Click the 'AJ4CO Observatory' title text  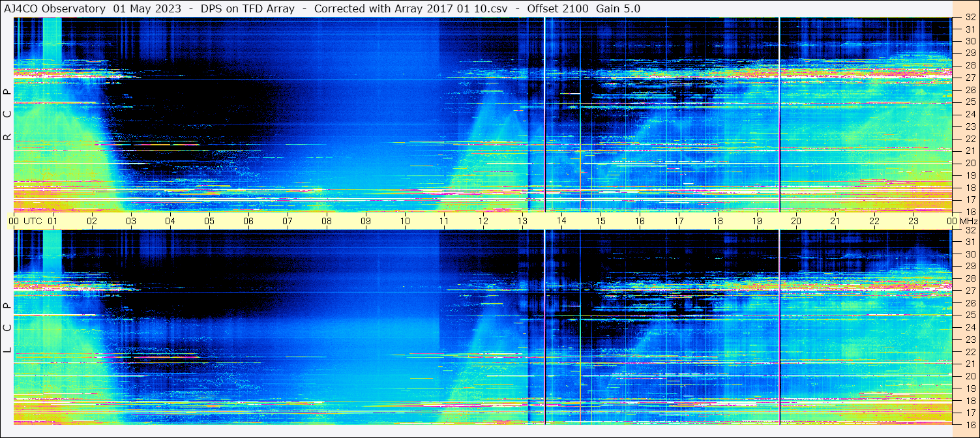54,8
